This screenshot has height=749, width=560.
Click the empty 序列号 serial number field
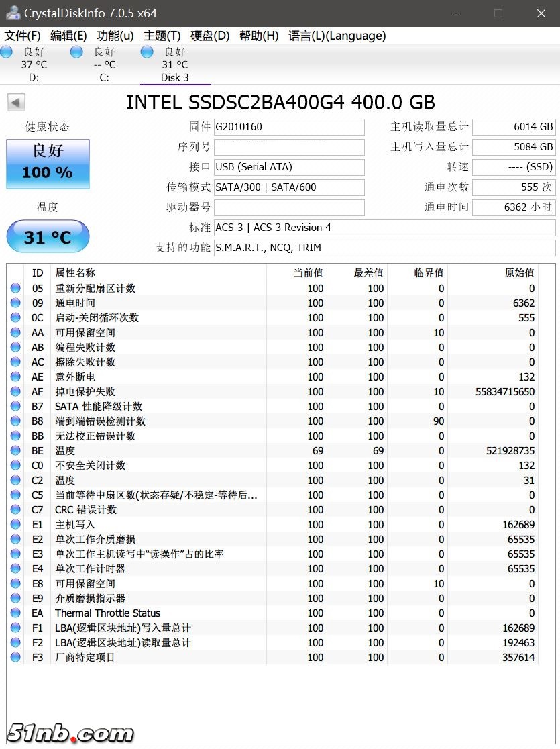point(289,147)
